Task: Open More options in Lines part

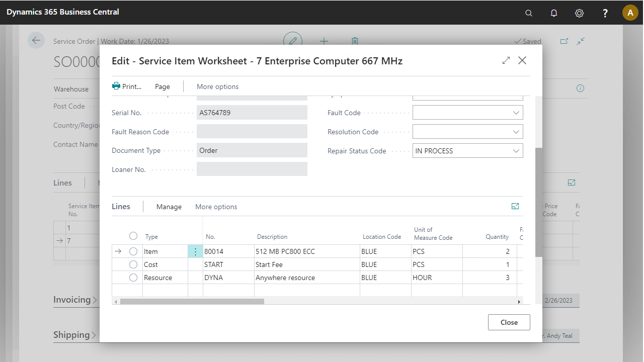Action: [216, 207]
